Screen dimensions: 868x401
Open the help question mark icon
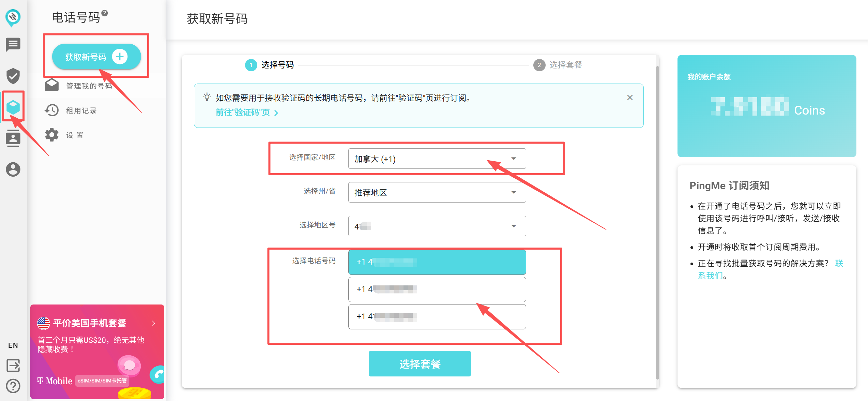(13, 386)
